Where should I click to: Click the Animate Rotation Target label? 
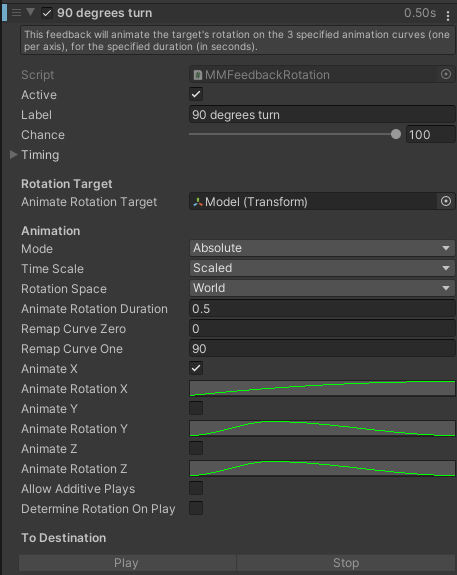click(89, 202)
